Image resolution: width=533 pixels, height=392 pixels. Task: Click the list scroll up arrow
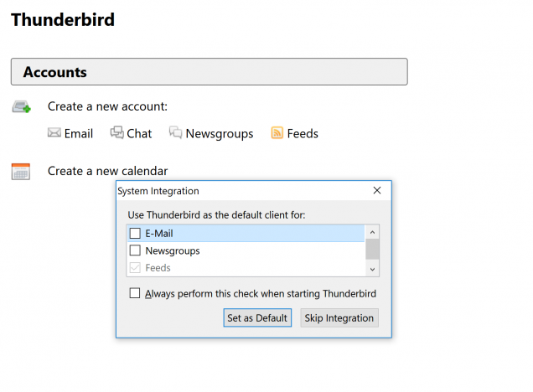[372, 232]
